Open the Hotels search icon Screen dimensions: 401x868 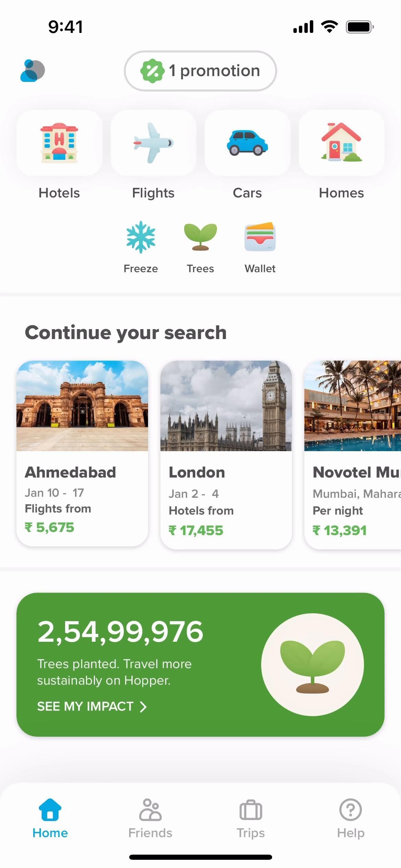click(59, 143)
